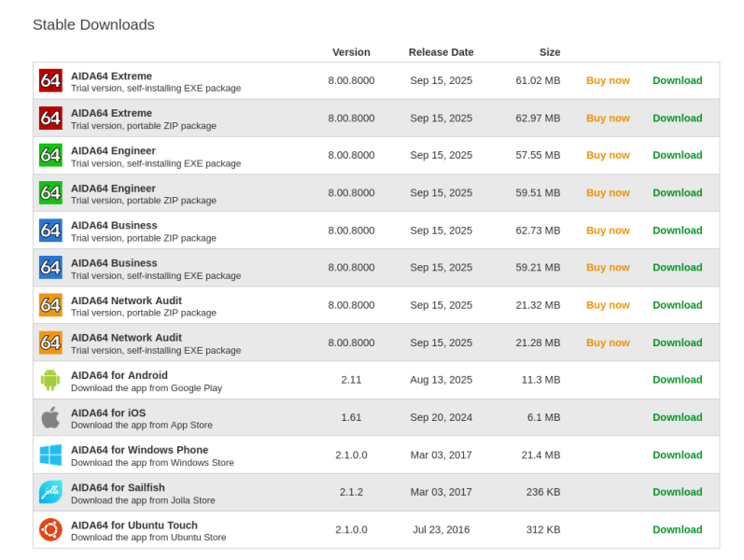Download AIDA64 Extreme portable ZIP
Image resolution: width=744 pixels, height=560 pixels.
tap(677, 119)
